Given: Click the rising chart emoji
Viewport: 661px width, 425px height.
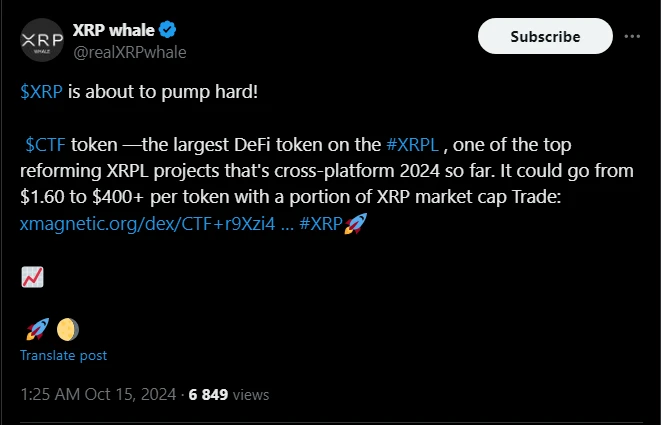Looking at the screenshot, I should 32,277.
